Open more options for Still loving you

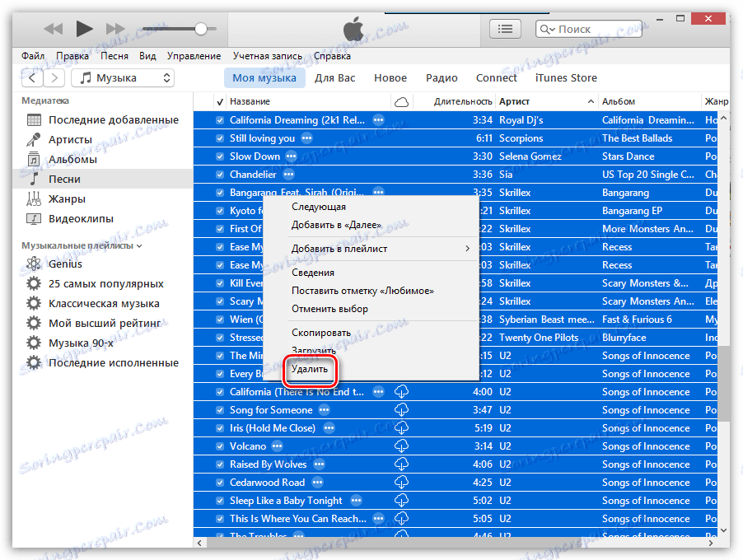point(307,138)
